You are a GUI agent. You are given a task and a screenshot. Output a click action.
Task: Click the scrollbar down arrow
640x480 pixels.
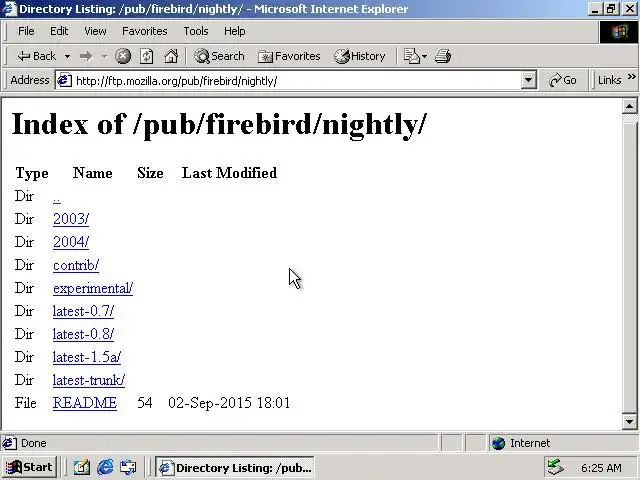(629, 422)
